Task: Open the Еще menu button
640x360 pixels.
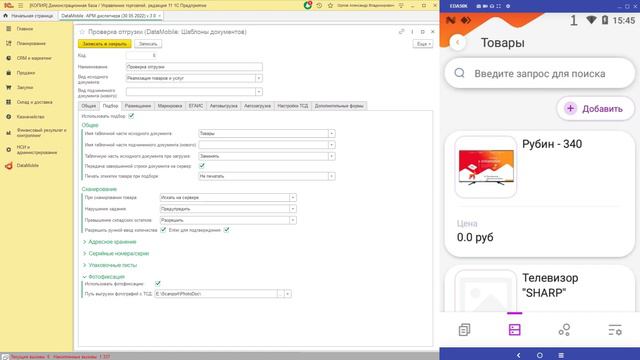Action: 423,44
